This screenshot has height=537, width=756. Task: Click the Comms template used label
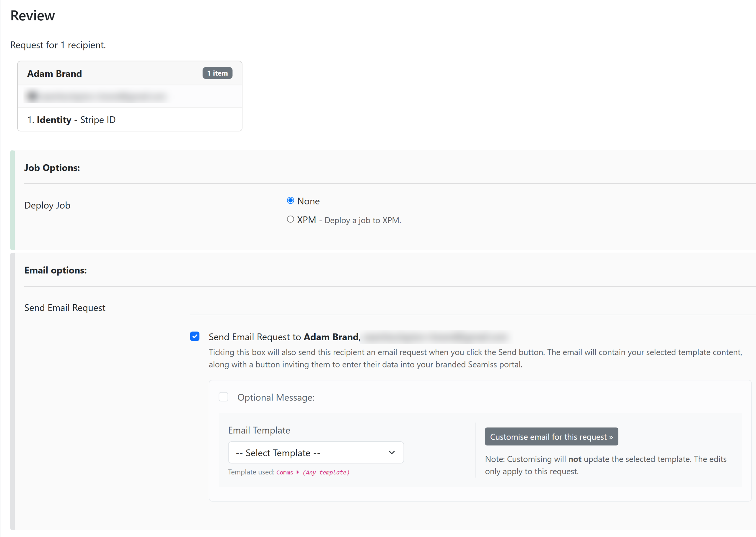coord(285,473)
